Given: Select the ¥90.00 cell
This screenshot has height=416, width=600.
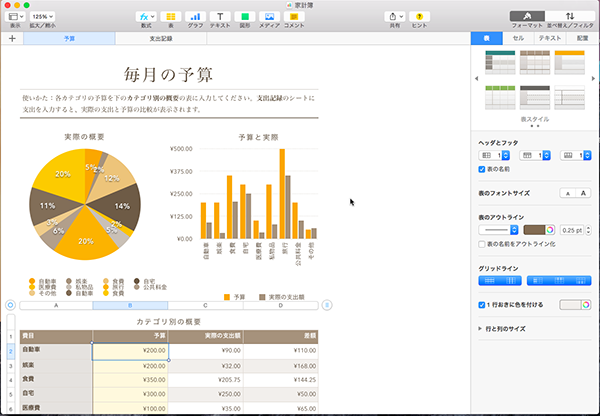Looking at the screenshot, I should (x=205, y=351).
